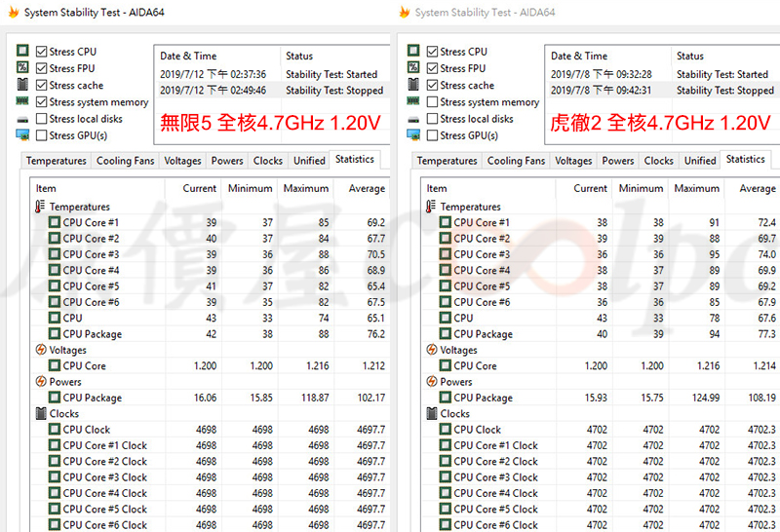The width and height of the screenshot is (780, 532).
Task: Tick Stress local disks in the left window
Action: coord(41,119)
